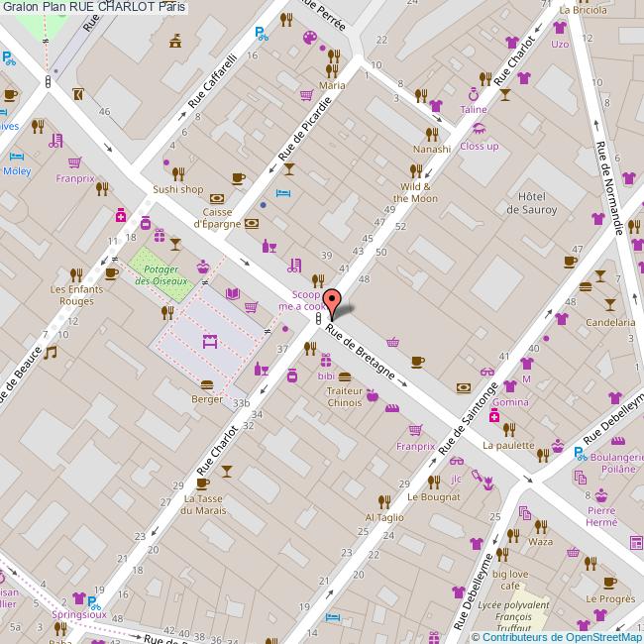Click the red location marker pin
The image size is (644, 644).
(333, 302)
